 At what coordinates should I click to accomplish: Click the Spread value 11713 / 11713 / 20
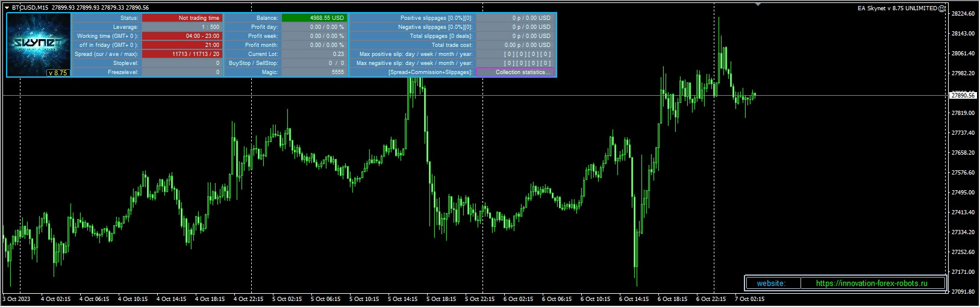coord(182,54)
